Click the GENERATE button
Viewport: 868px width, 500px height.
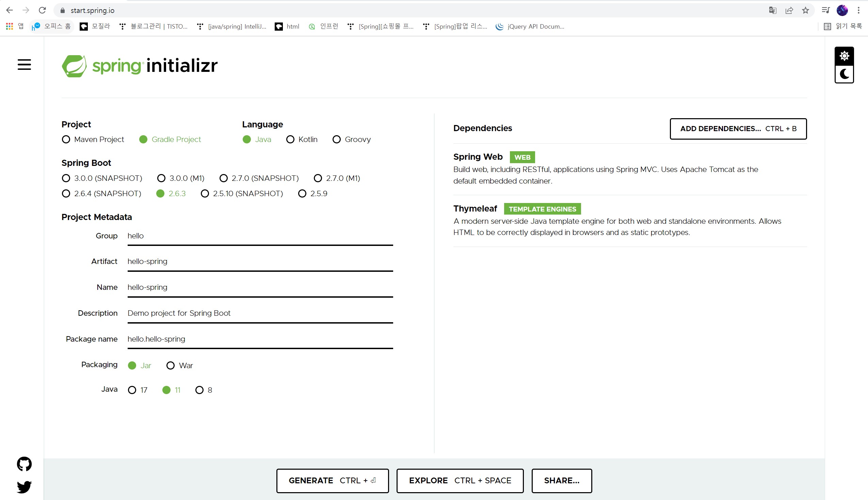pyautogui.click(x=332, y=481)
